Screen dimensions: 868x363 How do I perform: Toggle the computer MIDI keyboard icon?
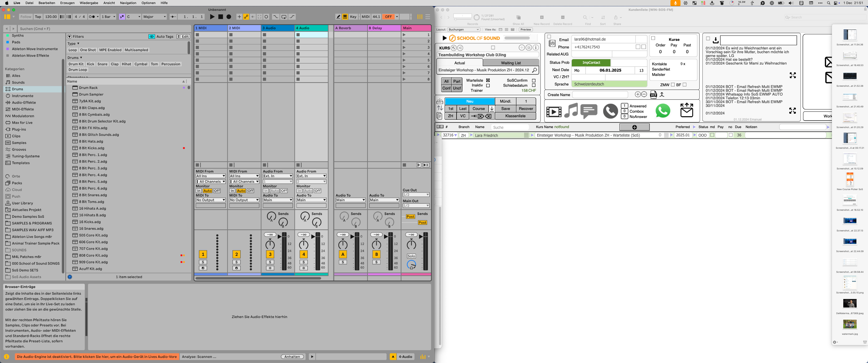(x=345, y=16)
